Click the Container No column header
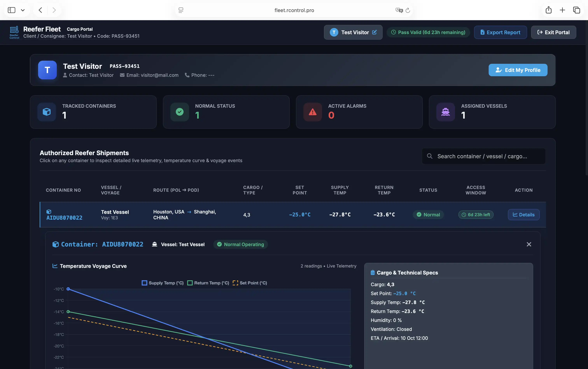 click(63, 190)
